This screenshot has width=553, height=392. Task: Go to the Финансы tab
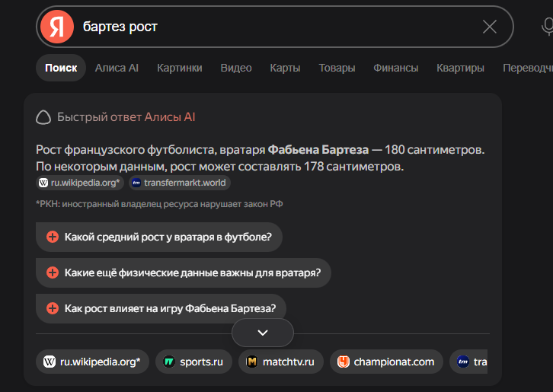pos(395,68)
